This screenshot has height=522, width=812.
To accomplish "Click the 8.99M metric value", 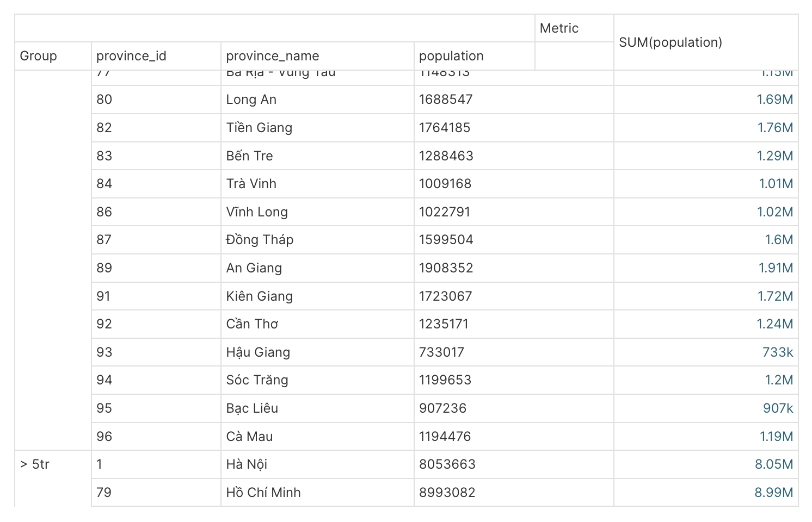I will [x=773, y=493].
